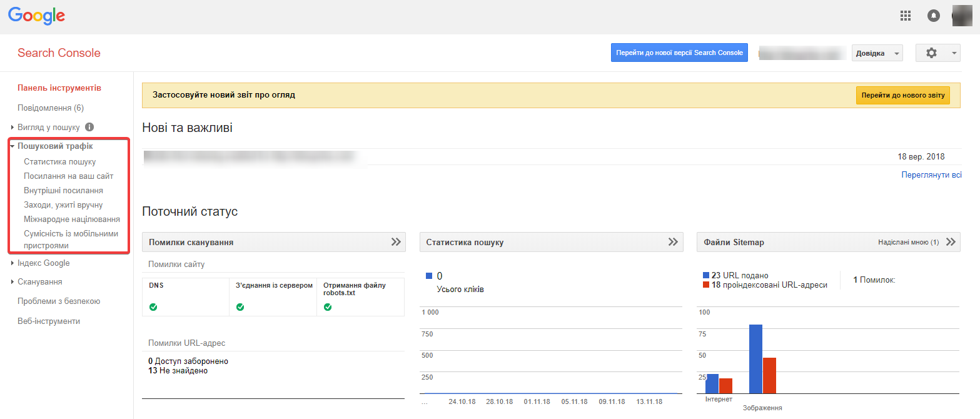Viewport: 980px width, 419px height.
Task: Click red legend square next to проіндексовані URL-адреси
Action: tap(707, 285)
